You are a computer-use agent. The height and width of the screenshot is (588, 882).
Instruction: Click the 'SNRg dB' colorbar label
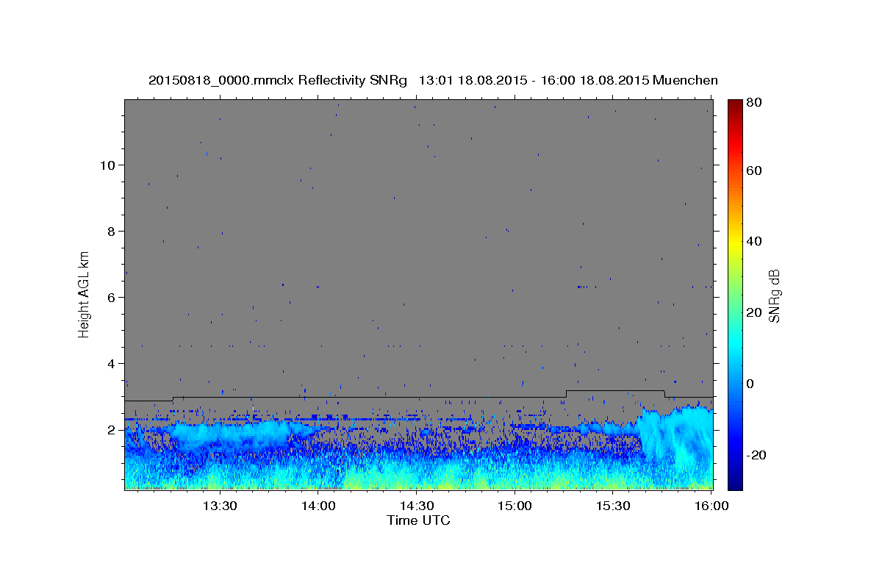[x=775, y=295]
